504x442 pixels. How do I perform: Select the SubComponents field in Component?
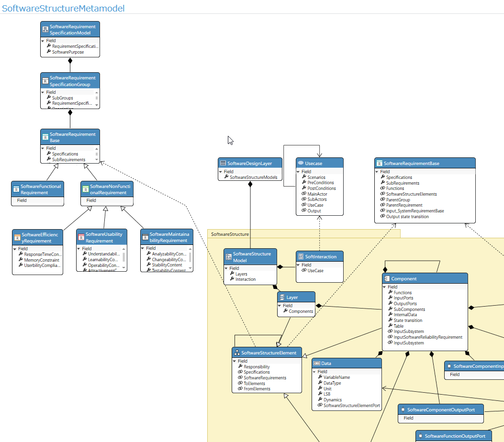click(x=409, y=309)
